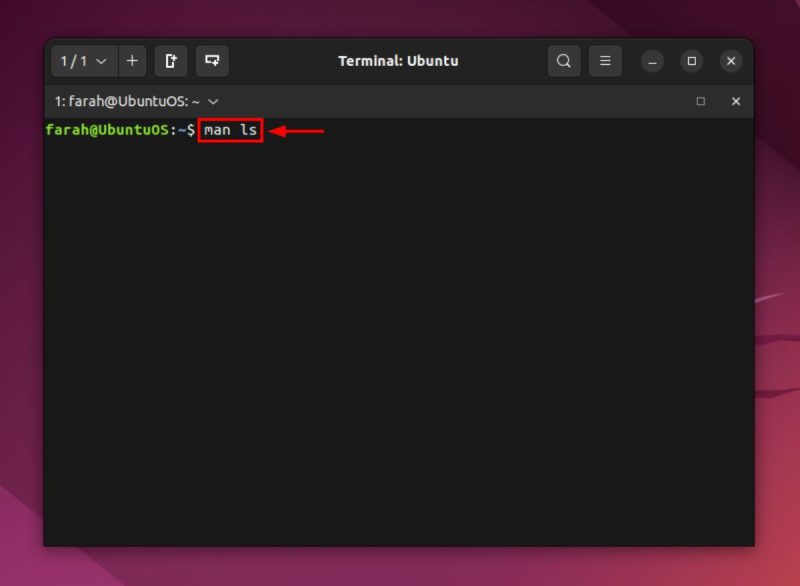Close the terminal pane with its X icon
This screenshot has width=800, height=586.
click(736, 101)
